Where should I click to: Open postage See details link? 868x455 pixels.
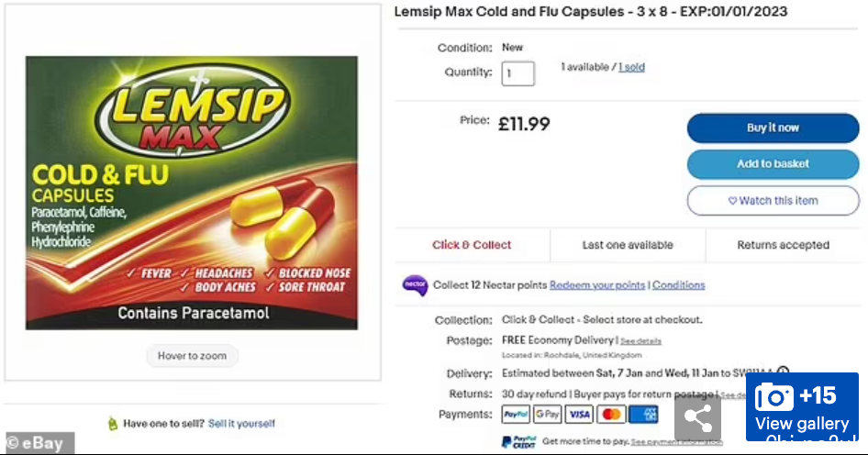[x=640, y=341]
